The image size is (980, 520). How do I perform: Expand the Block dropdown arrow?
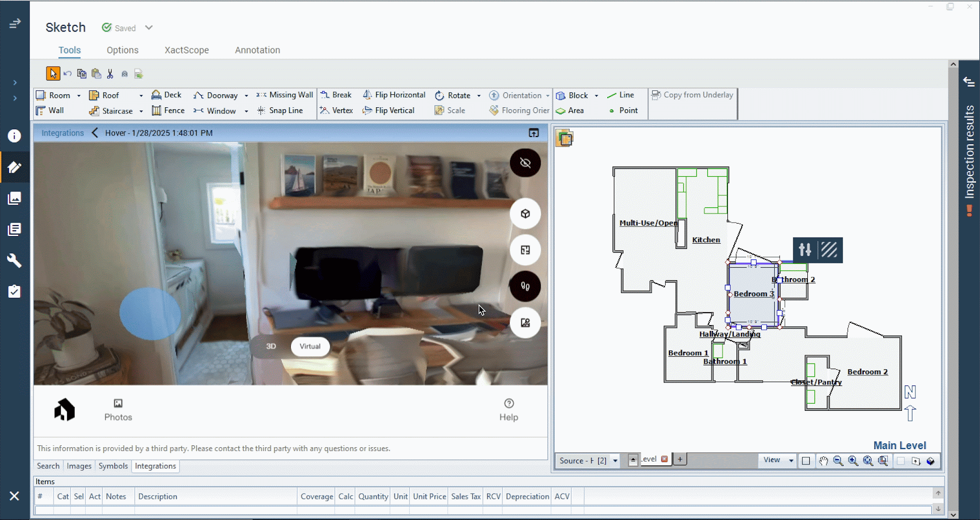tap(597, 96)
